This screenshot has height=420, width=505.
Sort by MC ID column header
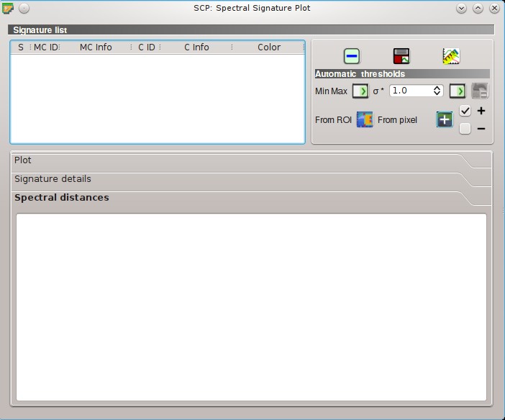click(45, 47)
